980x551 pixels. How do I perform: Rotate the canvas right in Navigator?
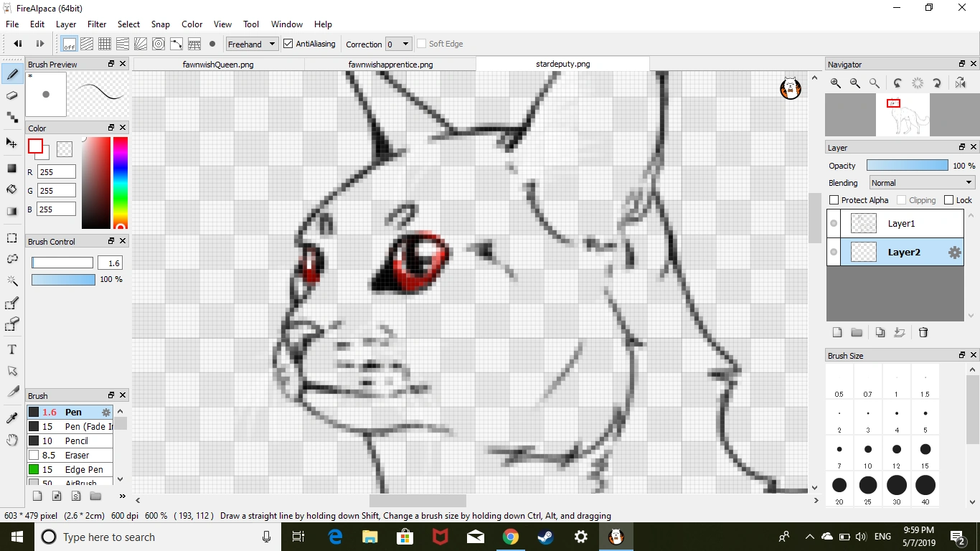(x=937, y=83)
